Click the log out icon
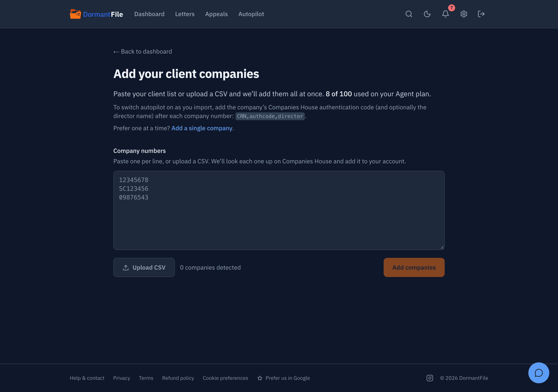 tap(481, 14)
